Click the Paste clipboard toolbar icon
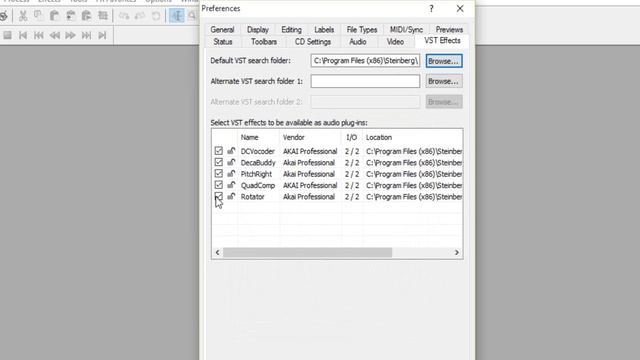Image resolution: width=640 pixels, height=360 pixels. 54,16
